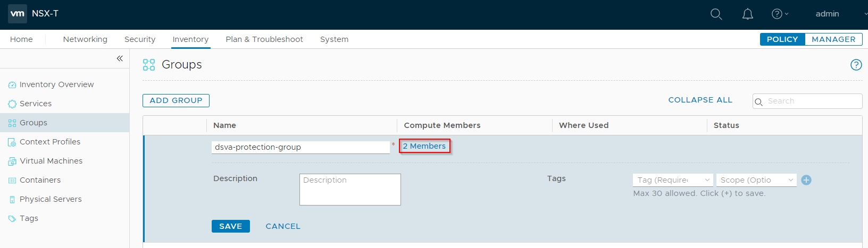Go to Context Profiles in sidebar
868x248 pixels.
(x=49, y=142)
